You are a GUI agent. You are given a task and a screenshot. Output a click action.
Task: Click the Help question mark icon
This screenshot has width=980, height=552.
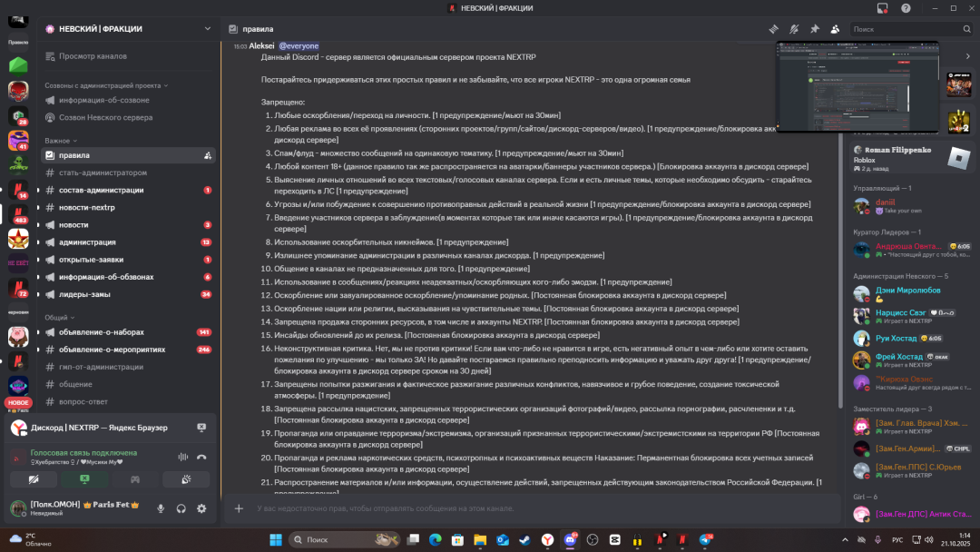click(906, 8)
